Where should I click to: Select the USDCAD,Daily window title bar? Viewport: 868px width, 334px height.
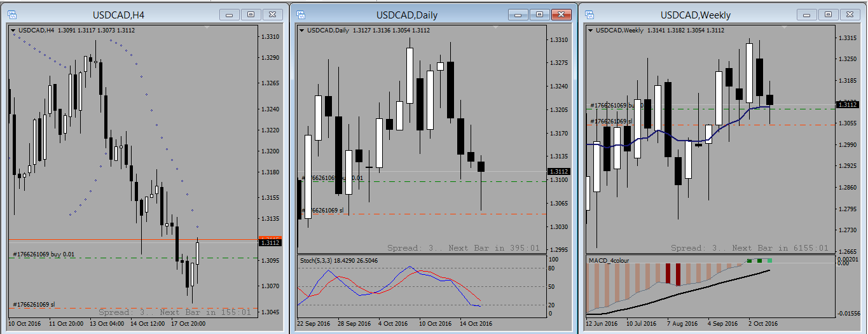click(x=433, y=14)
